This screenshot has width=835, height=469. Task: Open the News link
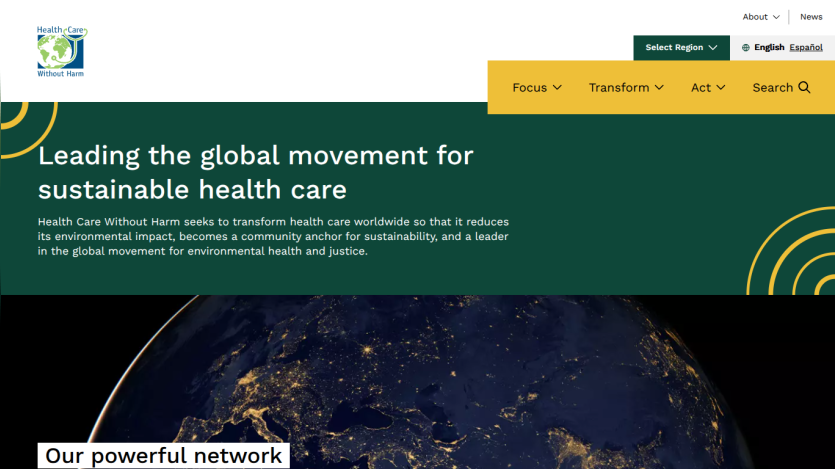(x=811, y=17)
